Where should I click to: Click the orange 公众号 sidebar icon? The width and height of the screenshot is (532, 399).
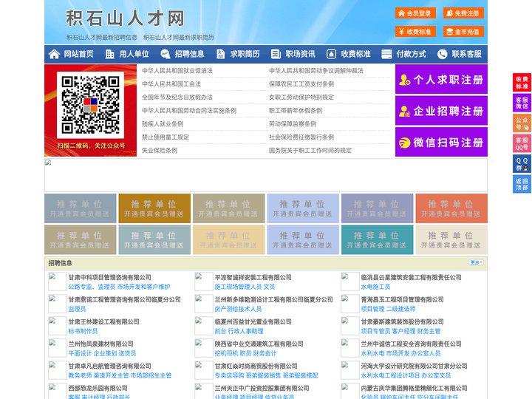(x=522, y=123)
